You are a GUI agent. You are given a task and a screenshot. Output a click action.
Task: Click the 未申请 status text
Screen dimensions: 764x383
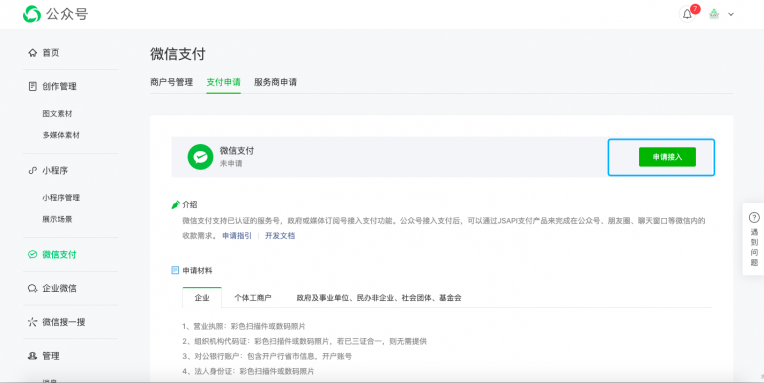(x=231, y=163)
